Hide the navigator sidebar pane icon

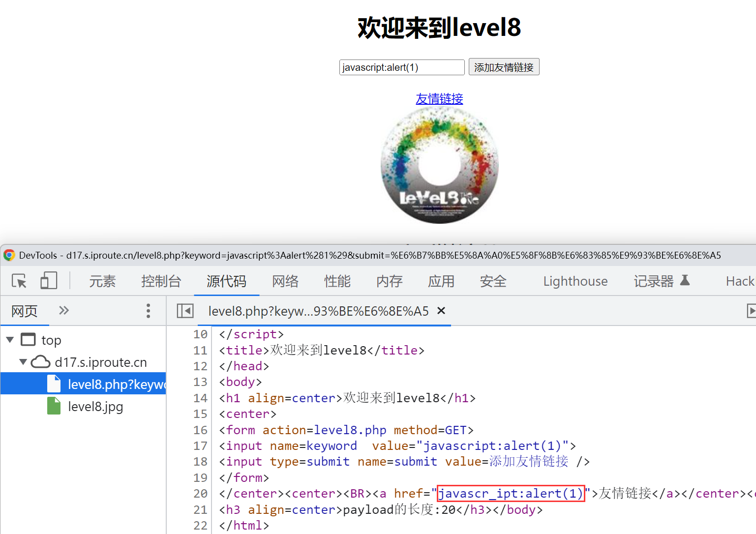[185, 311]
